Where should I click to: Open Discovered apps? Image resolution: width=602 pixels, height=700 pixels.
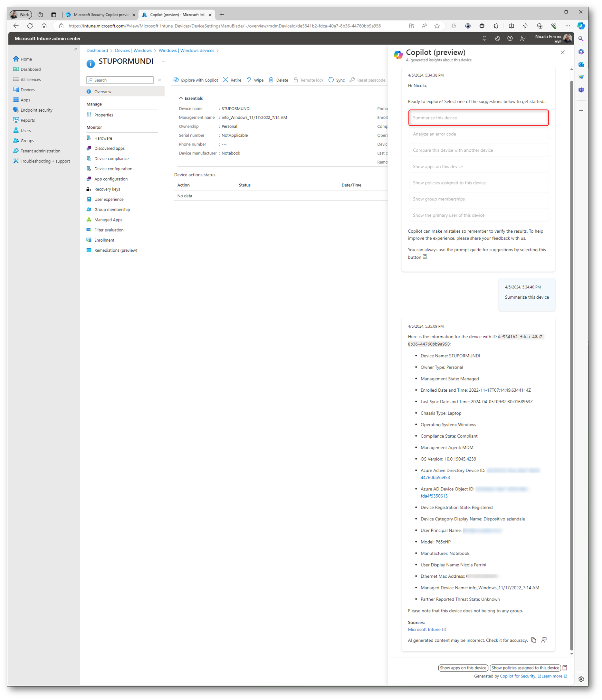click(106, 148)
